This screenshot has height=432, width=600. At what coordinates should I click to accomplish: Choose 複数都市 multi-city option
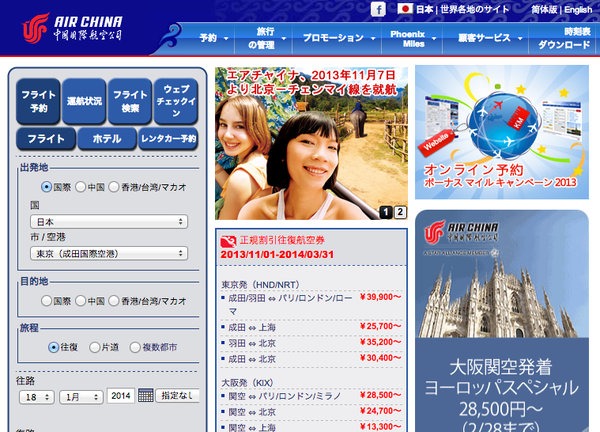tap(135, 347)
